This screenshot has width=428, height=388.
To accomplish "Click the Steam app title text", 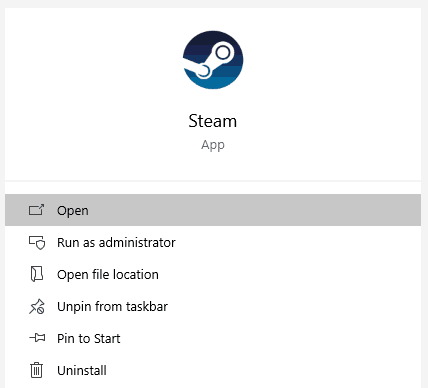I will pos(213,121).
